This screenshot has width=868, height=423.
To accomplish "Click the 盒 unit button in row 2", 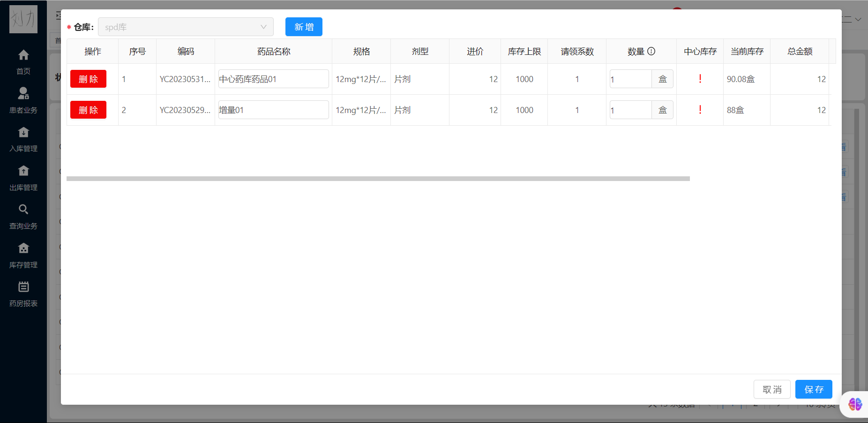I will pos(663,110).
